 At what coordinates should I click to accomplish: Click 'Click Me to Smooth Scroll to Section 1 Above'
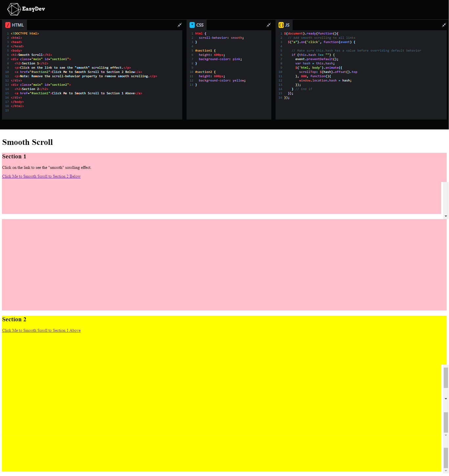(x=41, y=330)
